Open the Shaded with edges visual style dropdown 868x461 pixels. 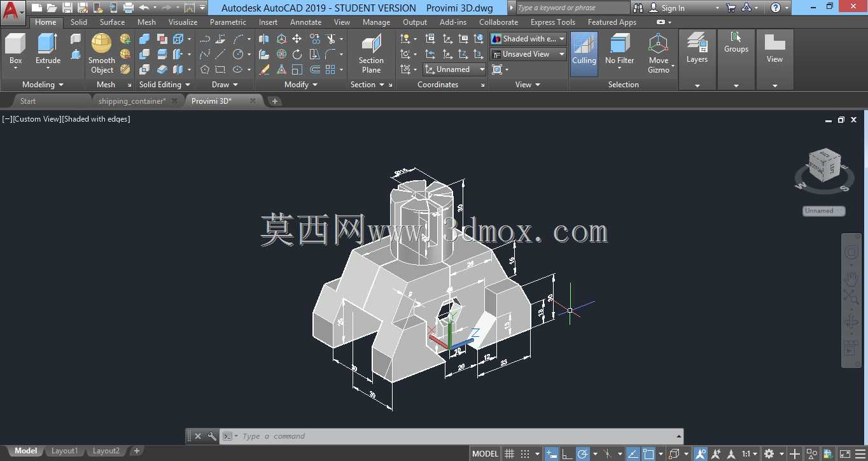tap(528, 39)
